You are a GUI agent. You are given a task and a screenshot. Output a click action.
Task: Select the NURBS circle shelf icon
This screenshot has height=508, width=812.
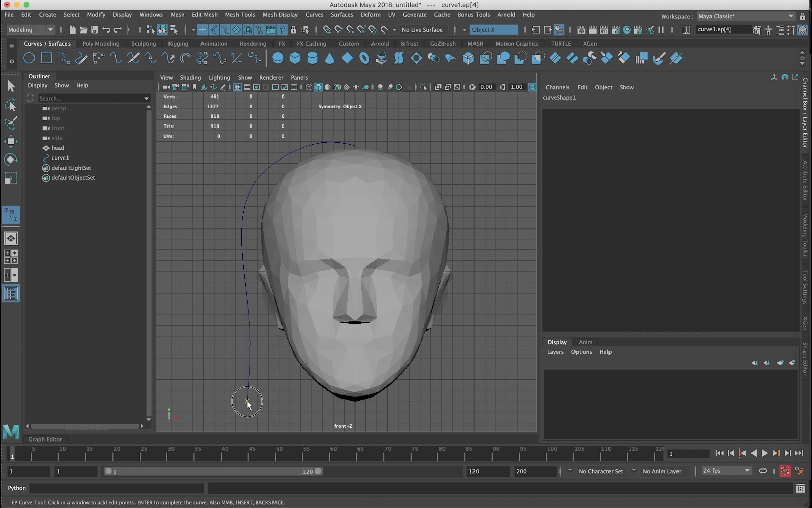(x=29, y=58)
